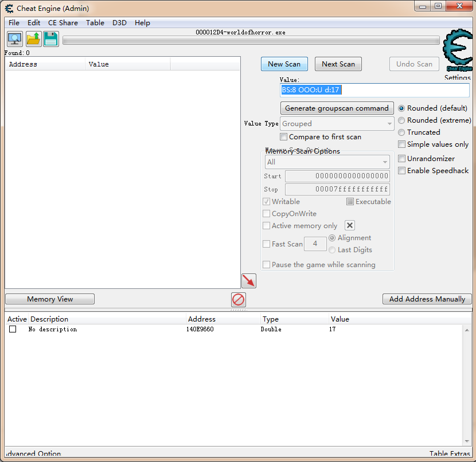The image size is (476, 462).
Task: Open the Value Type Grouped dropdown
Action: (337, 124)
